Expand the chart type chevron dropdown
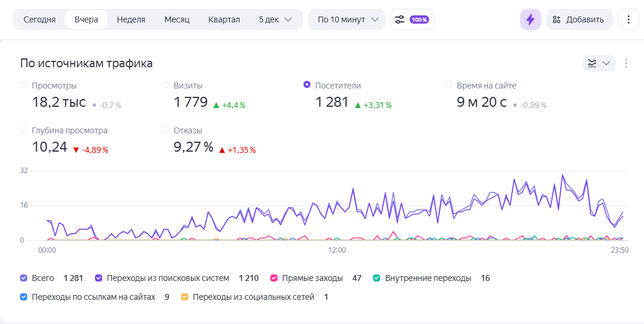Screen dimensions: 644x324 coord(606,63)
